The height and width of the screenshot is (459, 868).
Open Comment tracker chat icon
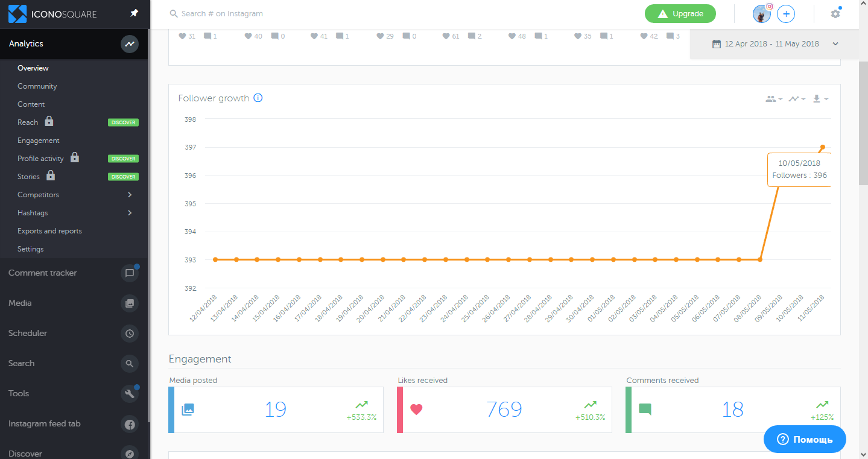pyautogui.click(x=129, y=273)
